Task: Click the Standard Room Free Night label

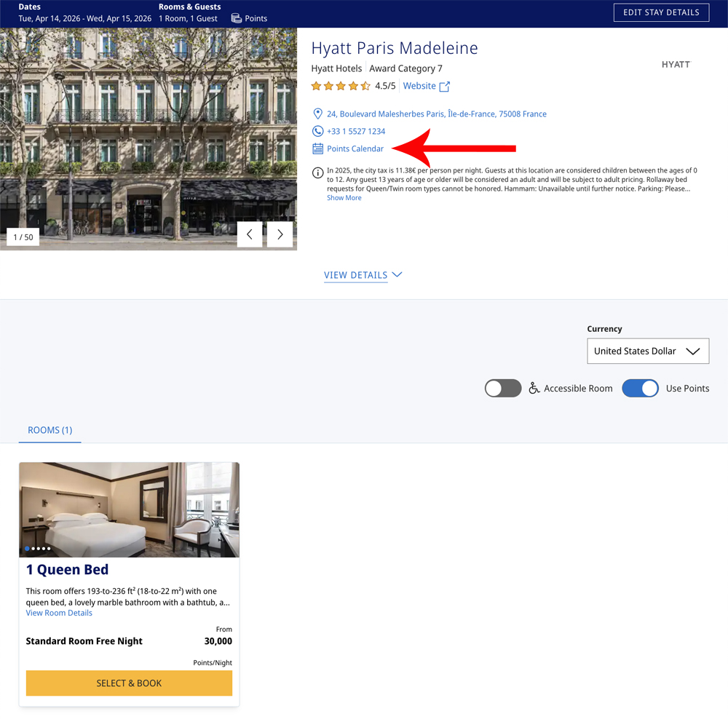Action: (84, 641)
